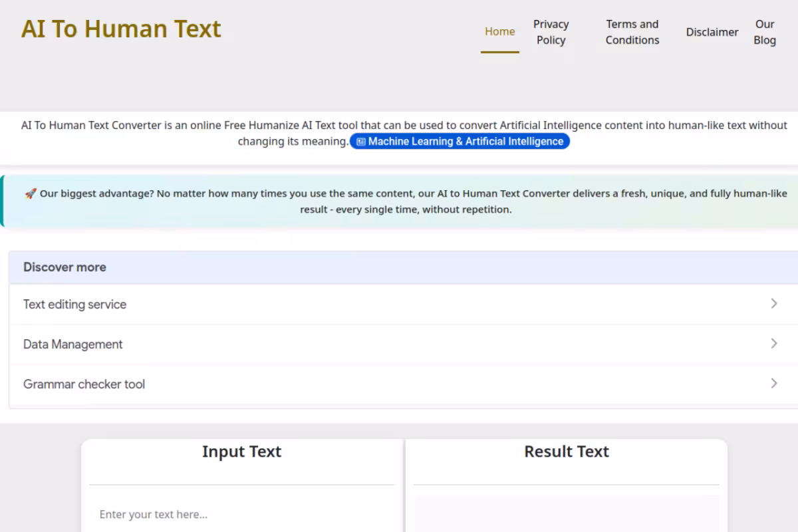Open Terms and Conditions page
Screen dimensions: 798x532
pos(632,32)
